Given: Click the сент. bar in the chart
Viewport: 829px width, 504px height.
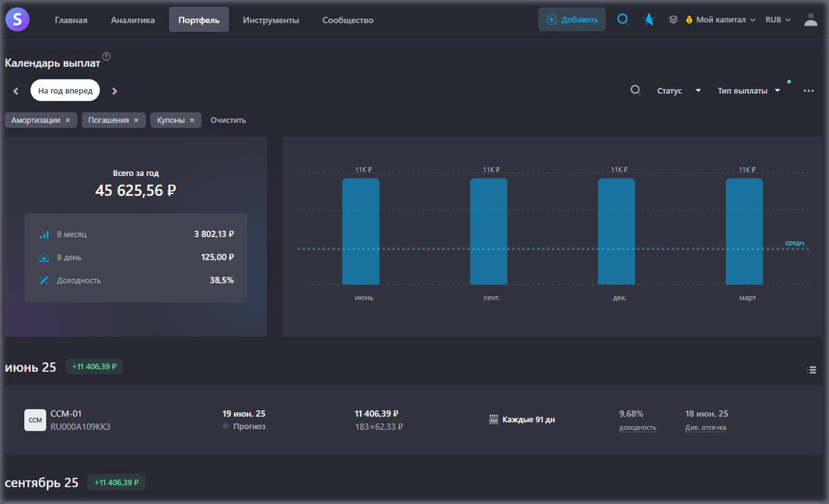Looking at the screenshot, I should tap(488, 231).
